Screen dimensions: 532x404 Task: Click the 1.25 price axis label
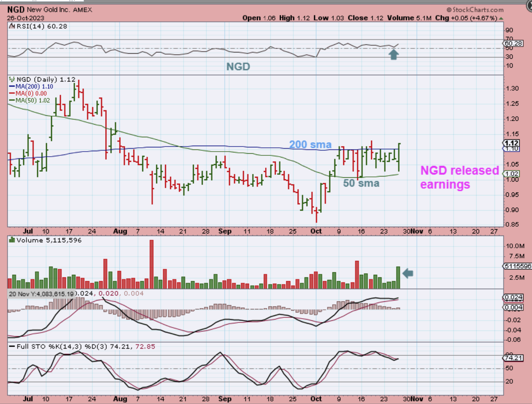pyautogui.click(x=512, y=104)
